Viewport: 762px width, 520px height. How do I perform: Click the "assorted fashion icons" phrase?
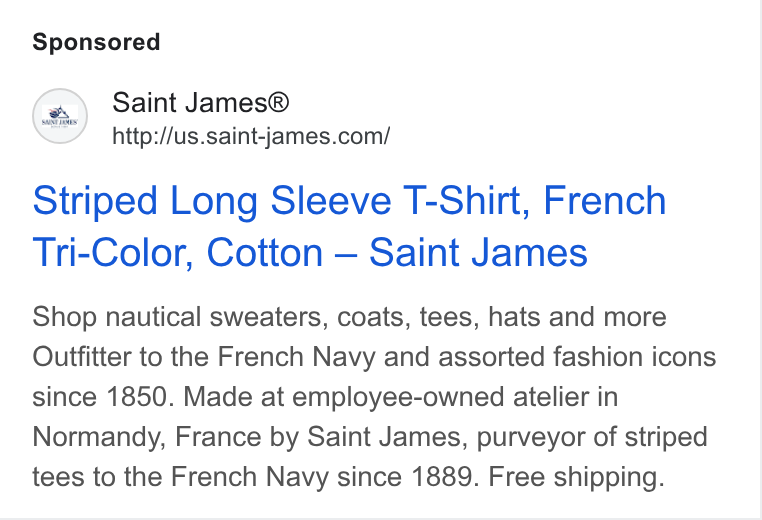pyautogui.click(x=577, y=357)
